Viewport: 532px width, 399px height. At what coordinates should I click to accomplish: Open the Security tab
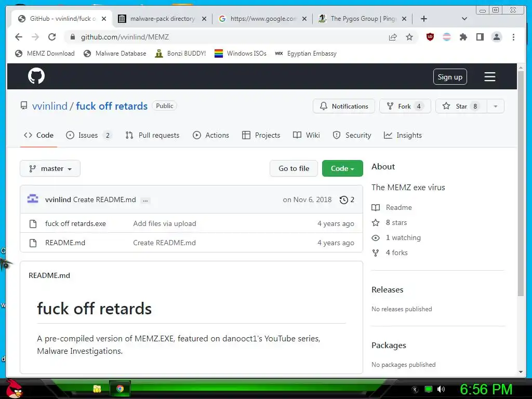tap(352, 135)
